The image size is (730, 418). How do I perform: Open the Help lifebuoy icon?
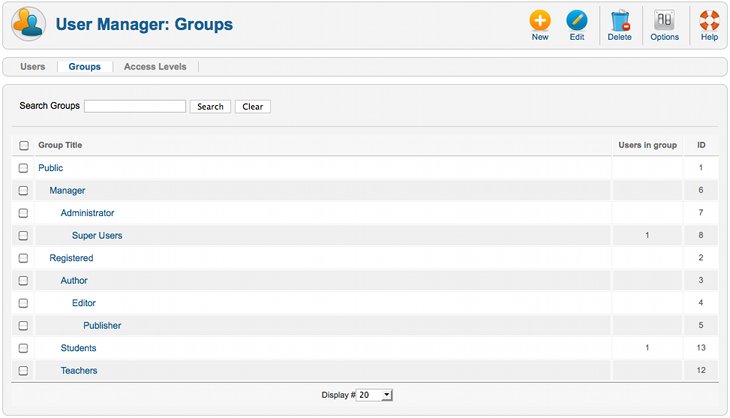point(709,21)
